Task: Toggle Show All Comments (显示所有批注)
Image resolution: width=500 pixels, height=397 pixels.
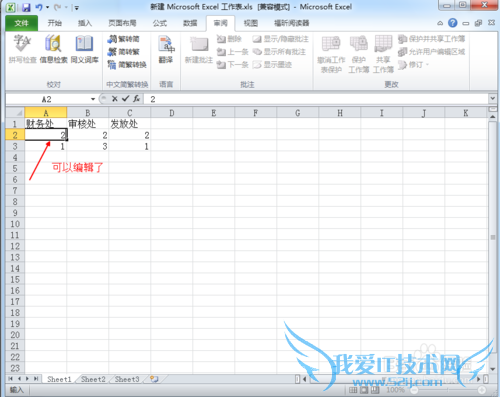Action: 279,52
